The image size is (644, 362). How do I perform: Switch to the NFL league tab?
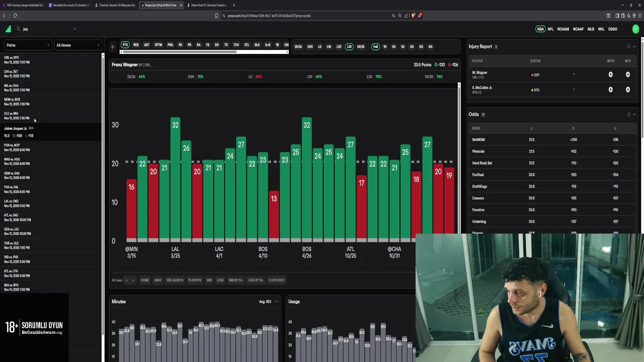550,29
